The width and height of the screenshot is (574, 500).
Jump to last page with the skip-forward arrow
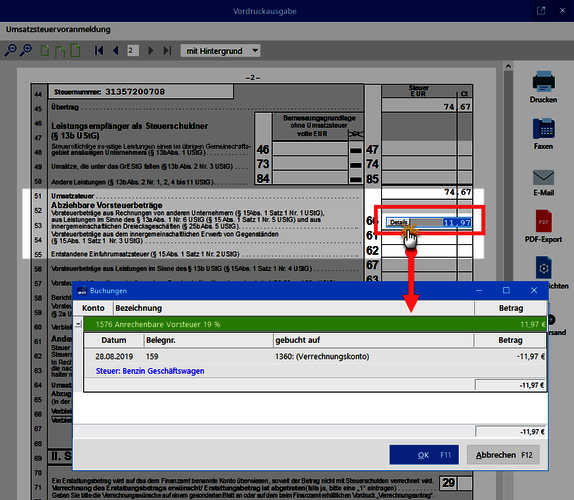167,51
